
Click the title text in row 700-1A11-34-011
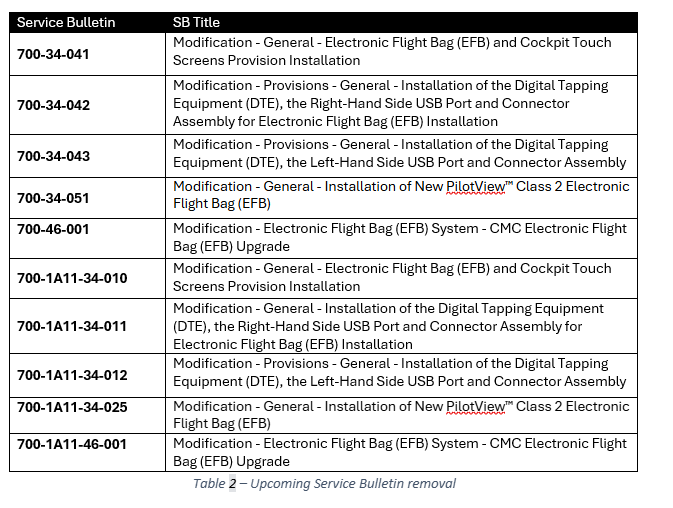388,326
